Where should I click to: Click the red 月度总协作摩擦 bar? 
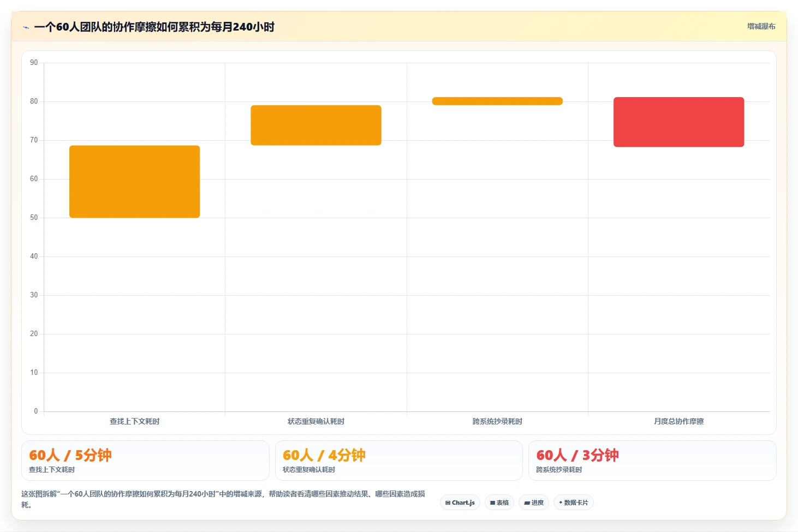[679, 122]
